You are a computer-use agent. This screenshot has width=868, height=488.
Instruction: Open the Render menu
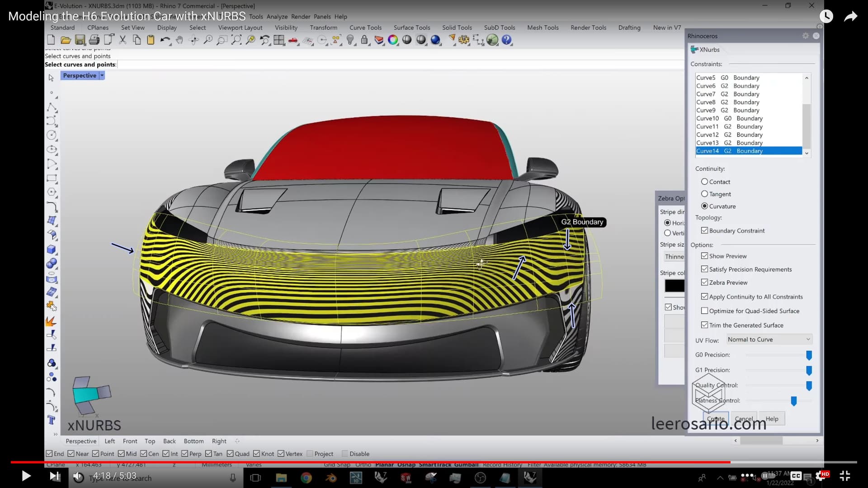tap(301, 17)
